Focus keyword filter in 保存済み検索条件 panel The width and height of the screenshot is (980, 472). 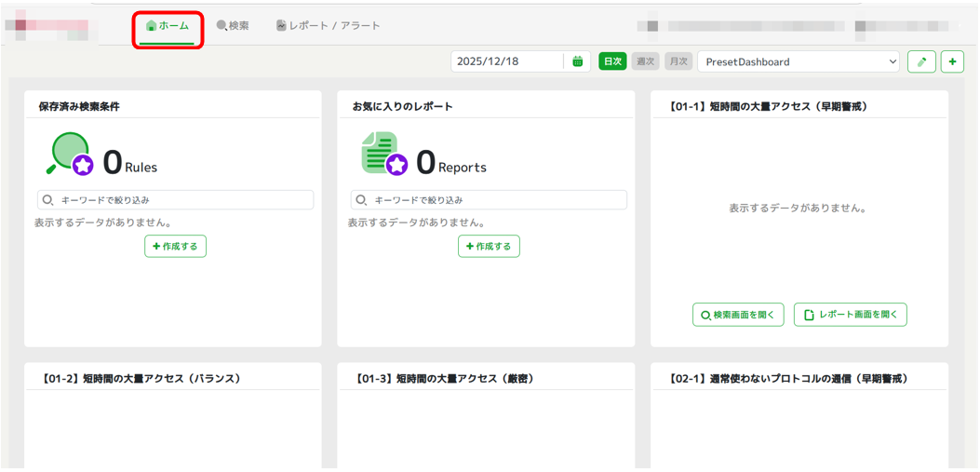[x=176, y=200]
